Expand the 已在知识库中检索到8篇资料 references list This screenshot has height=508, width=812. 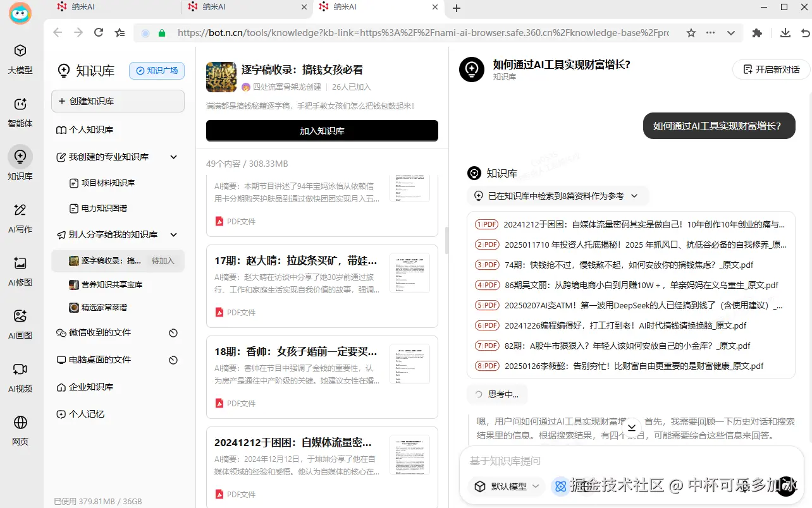coord(557,196)
